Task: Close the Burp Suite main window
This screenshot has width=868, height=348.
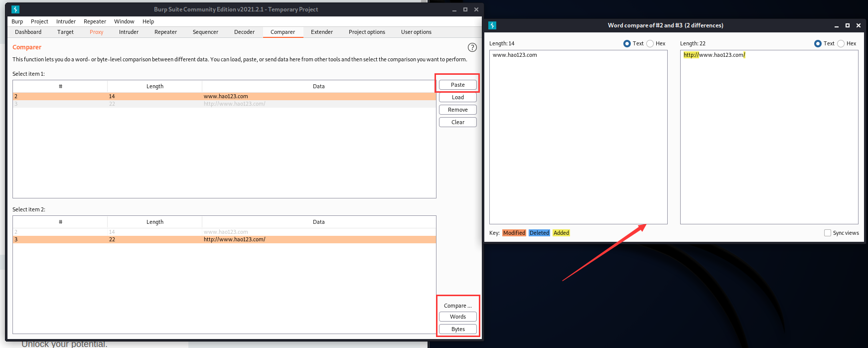Action: click(x=476, y=9)
